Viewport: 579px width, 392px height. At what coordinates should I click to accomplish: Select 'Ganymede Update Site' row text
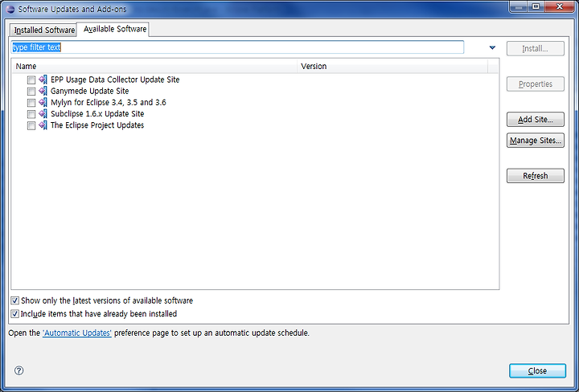(90, 91)
